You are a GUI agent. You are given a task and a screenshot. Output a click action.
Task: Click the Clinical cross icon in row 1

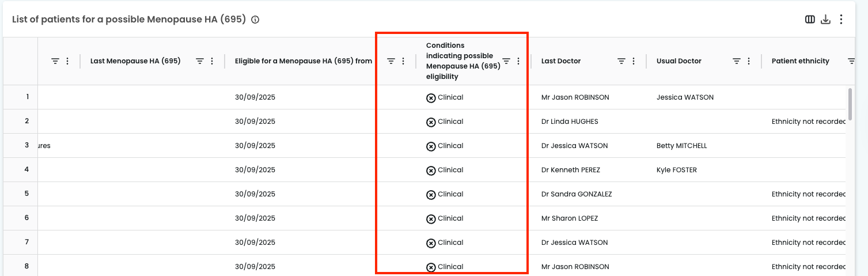click(x=431, y=98)
